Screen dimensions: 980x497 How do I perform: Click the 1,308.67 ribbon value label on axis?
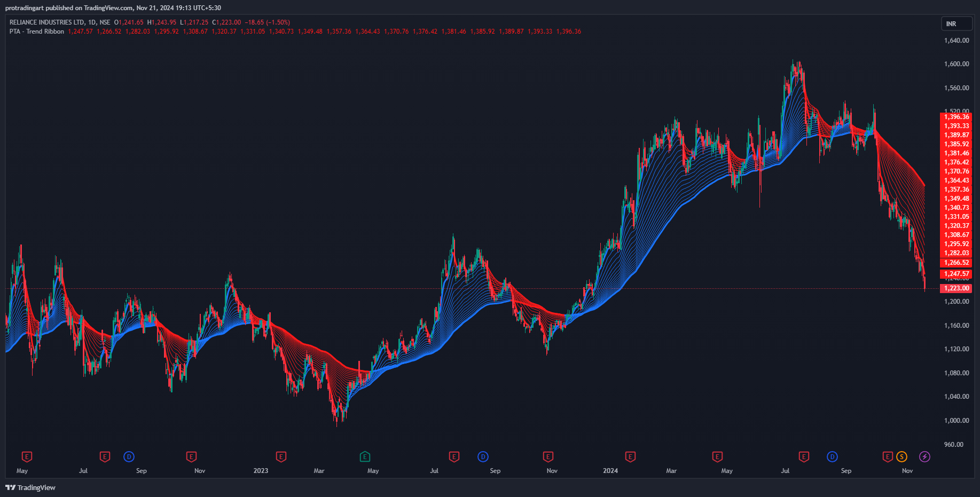(956, 235)
